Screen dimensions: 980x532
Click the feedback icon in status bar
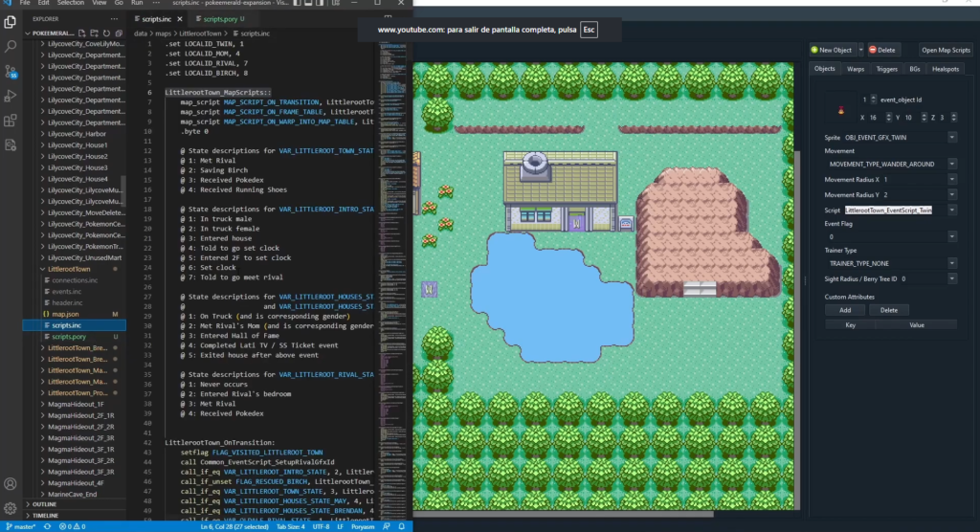coord(387,526)
